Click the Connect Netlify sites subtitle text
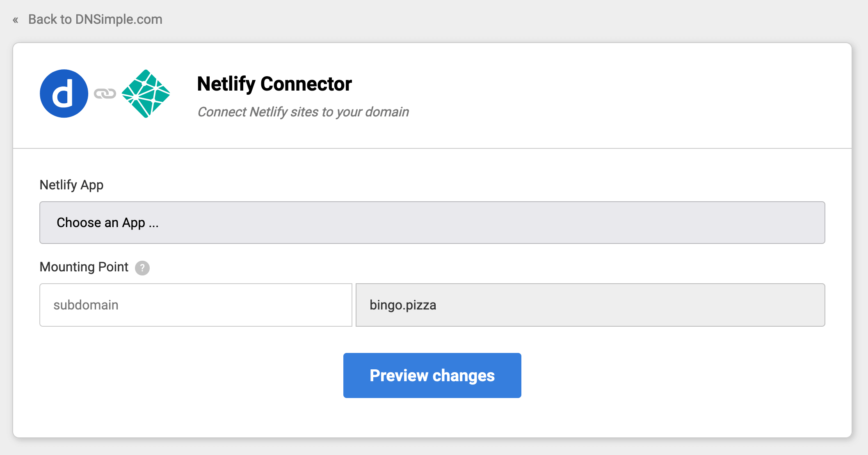 [303, 112]
